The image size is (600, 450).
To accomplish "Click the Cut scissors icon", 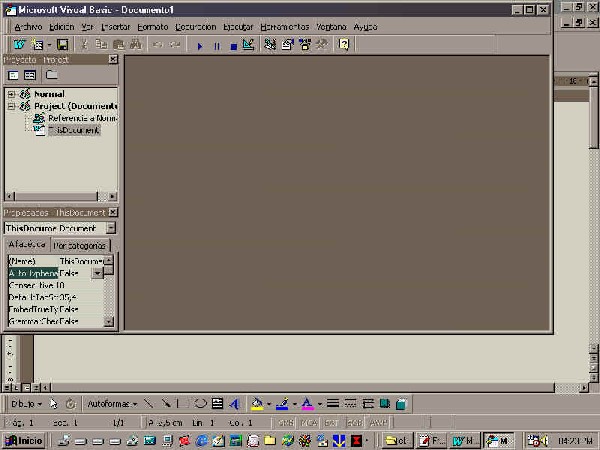I will tap(84, 45).
